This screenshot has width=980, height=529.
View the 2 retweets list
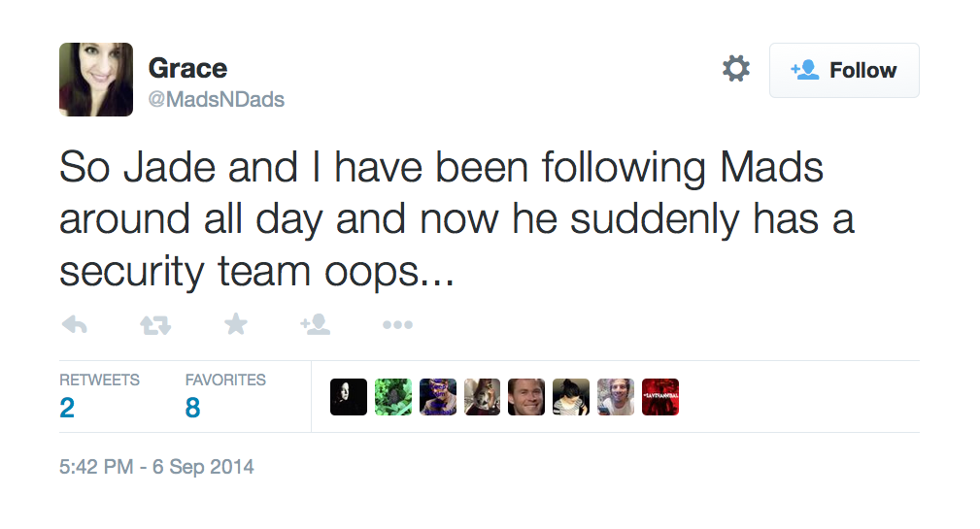[67, 408]
